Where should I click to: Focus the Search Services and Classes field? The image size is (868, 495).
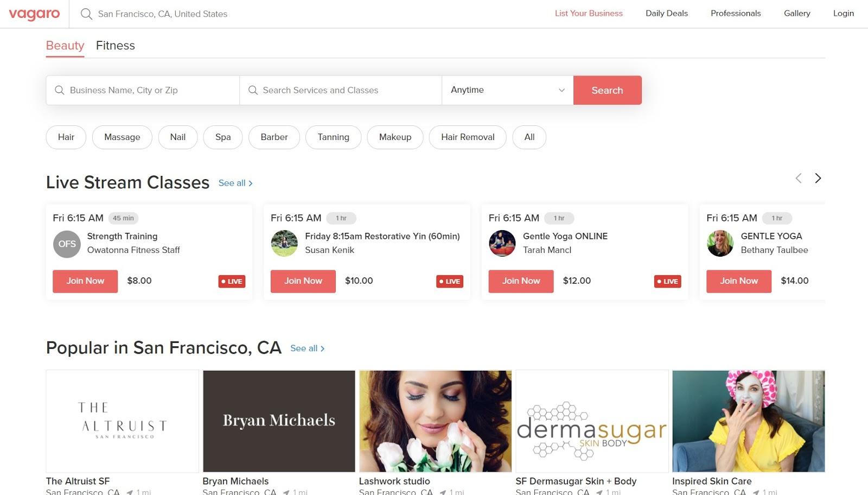pyautogui.click(x=341, y=90)
